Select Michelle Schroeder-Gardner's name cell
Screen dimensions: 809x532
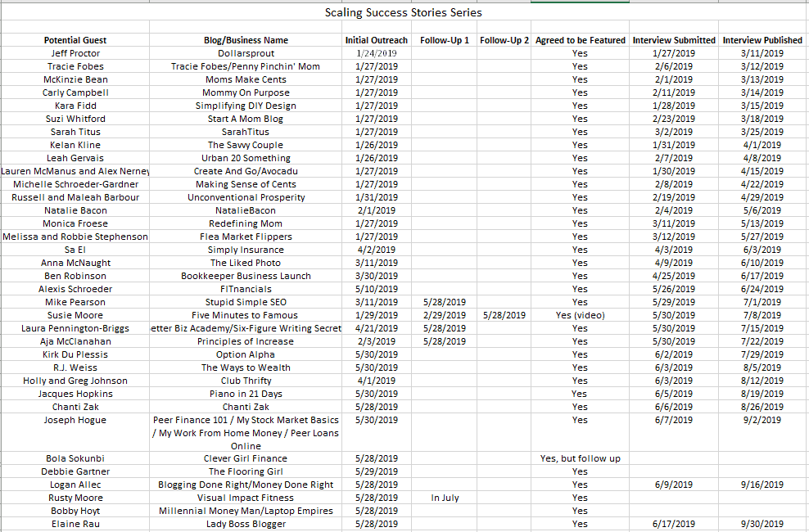tap(75, 183)
